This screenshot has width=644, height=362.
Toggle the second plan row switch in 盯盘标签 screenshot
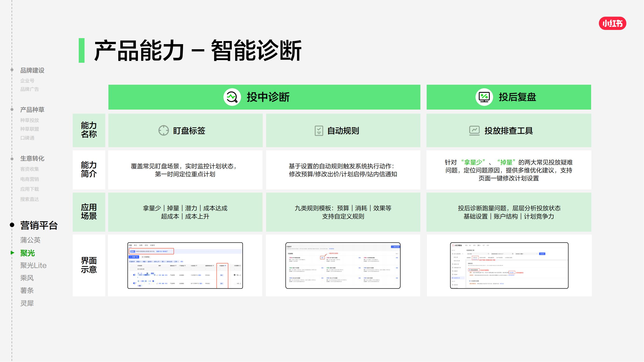134,283
